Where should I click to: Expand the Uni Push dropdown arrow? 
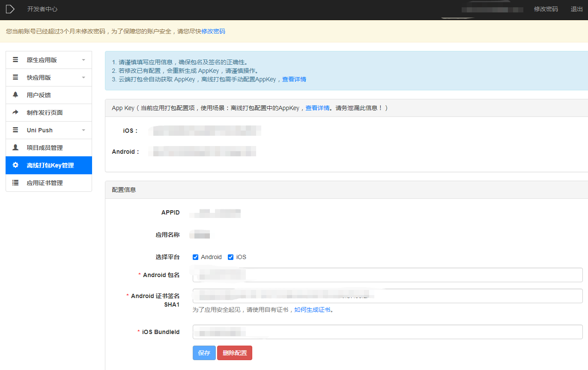tap(84, 130)
